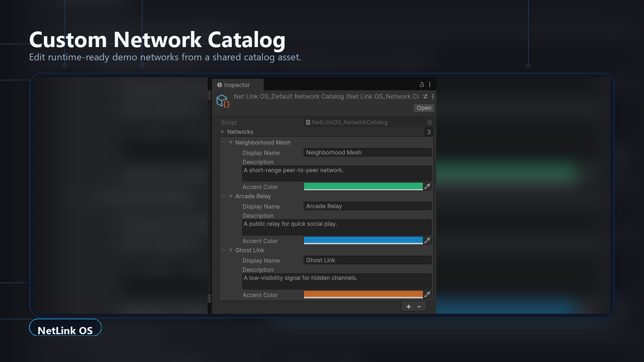
Task: Pick color with Arcade Relay eyedropper
Action: coord(427,240)
